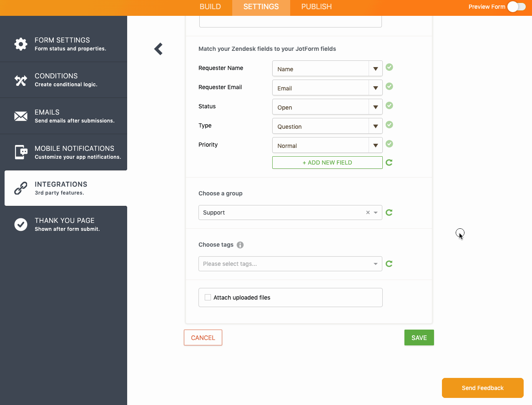Click the CANCEL button
532x405 pixels.
tap(203, 337)
